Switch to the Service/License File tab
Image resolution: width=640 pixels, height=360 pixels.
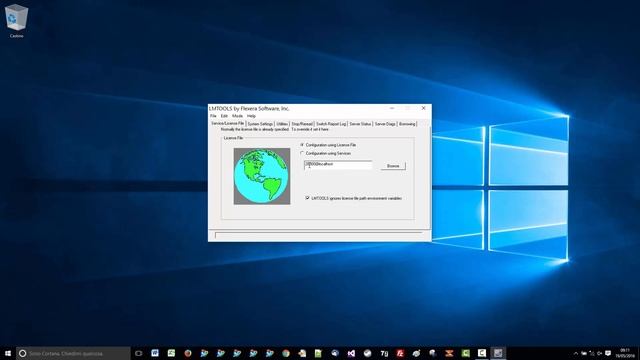[227, 123]
